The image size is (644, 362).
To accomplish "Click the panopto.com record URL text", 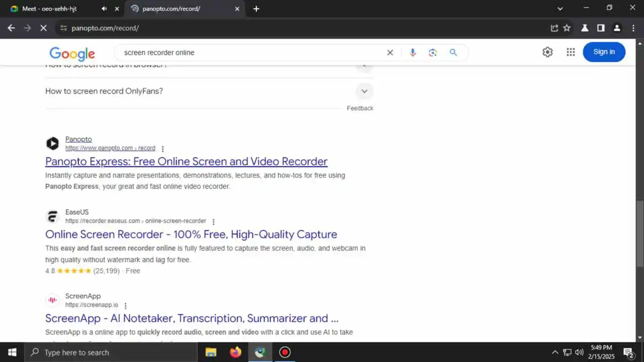I will click(x=110, y=148).
